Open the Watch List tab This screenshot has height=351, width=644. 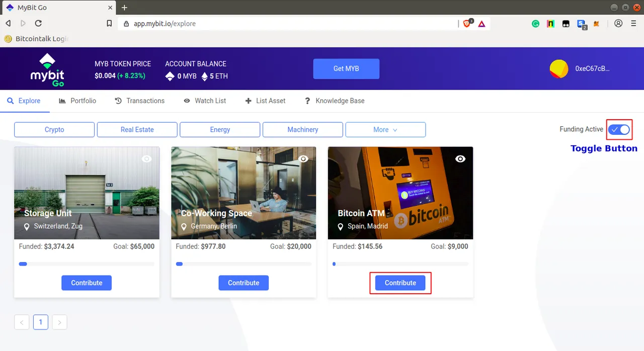pyautogui.click(x=204, y=101)
